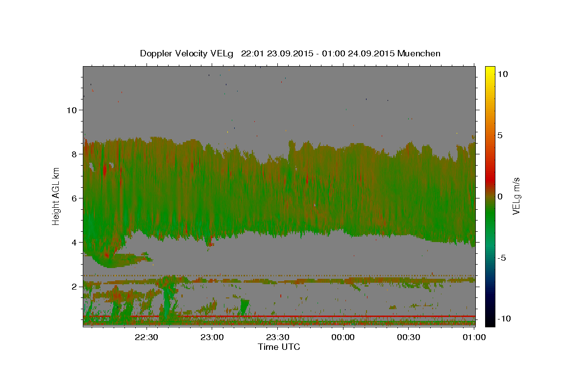Click the 00:30 time tick label
This screenshot has height=392, width=588.
pos(409,337)
